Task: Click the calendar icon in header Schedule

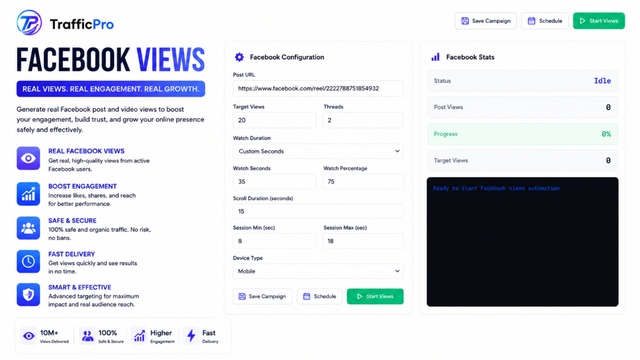Action: 531,21
